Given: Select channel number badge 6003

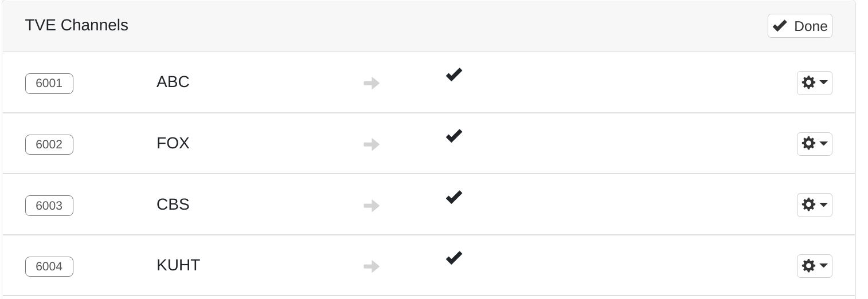Looking at the screenshot, I should tap(49, 206).
